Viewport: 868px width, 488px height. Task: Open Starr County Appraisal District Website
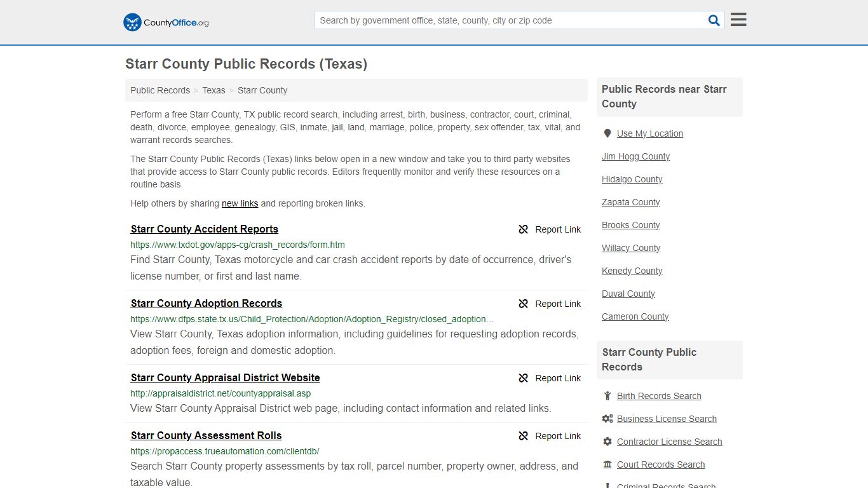[226, 378]
